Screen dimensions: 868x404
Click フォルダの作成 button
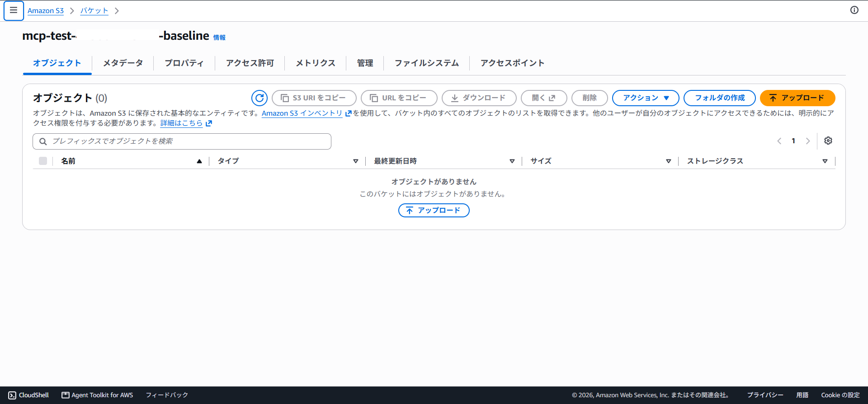click(720, 98)
